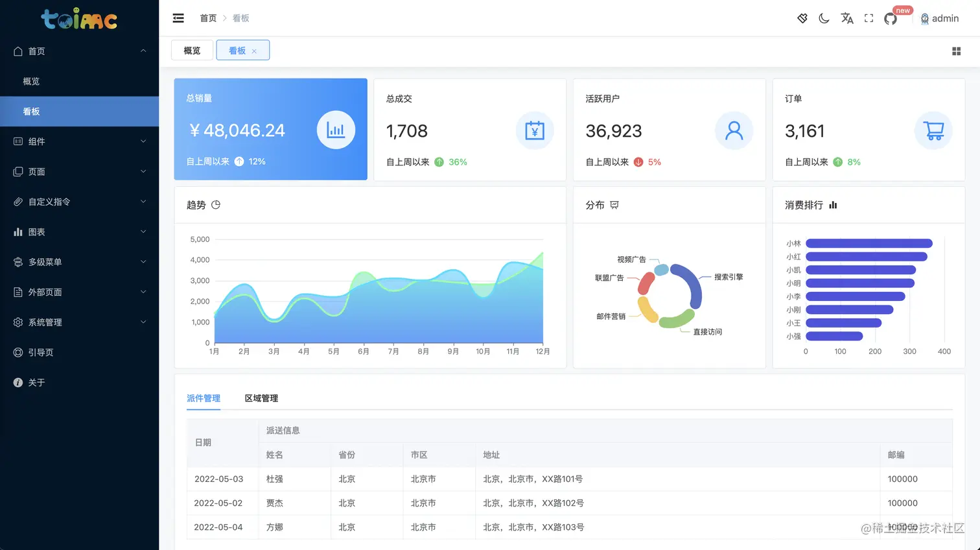The width and height of the screenshot is (980, 550).
Task: Expand the 页面 menu chevron
Action: tap(143, 171)
